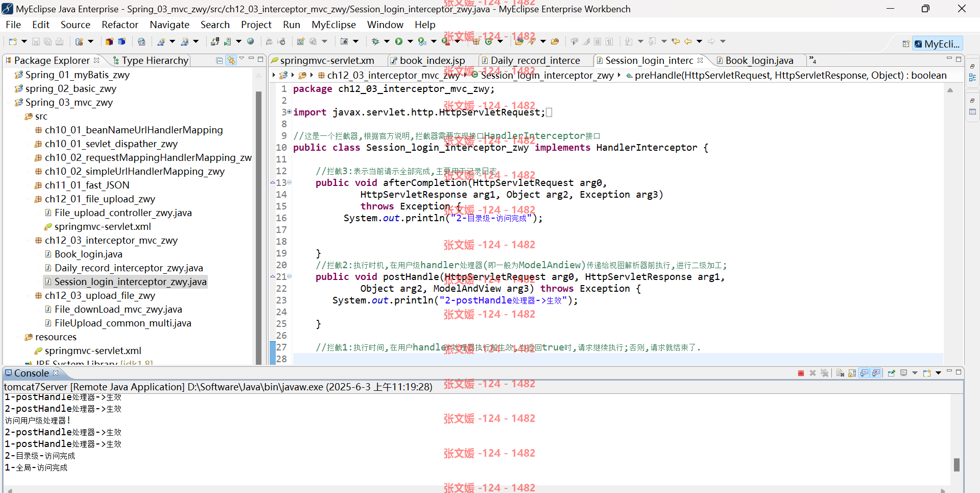Switch to the book_index.jsp tab
Image resolution: width=980 pixels, height=493 pixels.
point(432,60)
